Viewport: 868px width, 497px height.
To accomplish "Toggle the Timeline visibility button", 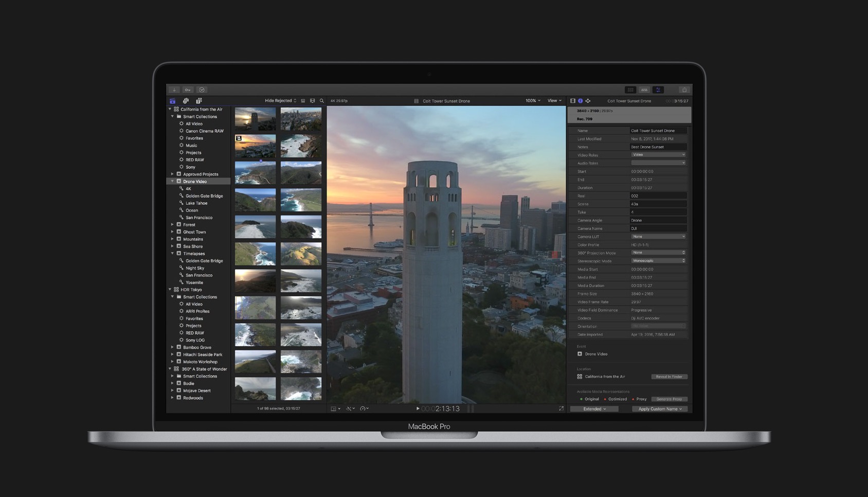I will tap(644, 90).
